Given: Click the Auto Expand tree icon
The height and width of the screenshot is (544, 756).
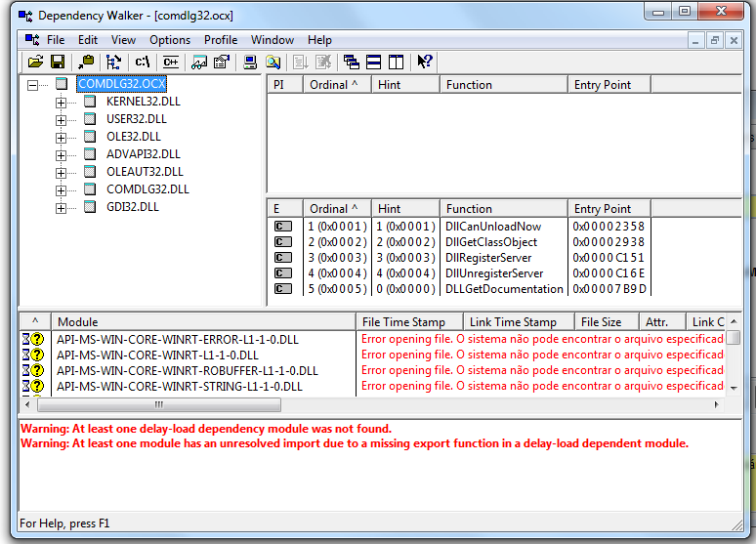Looking at the screenshot, I should [113, 62].
